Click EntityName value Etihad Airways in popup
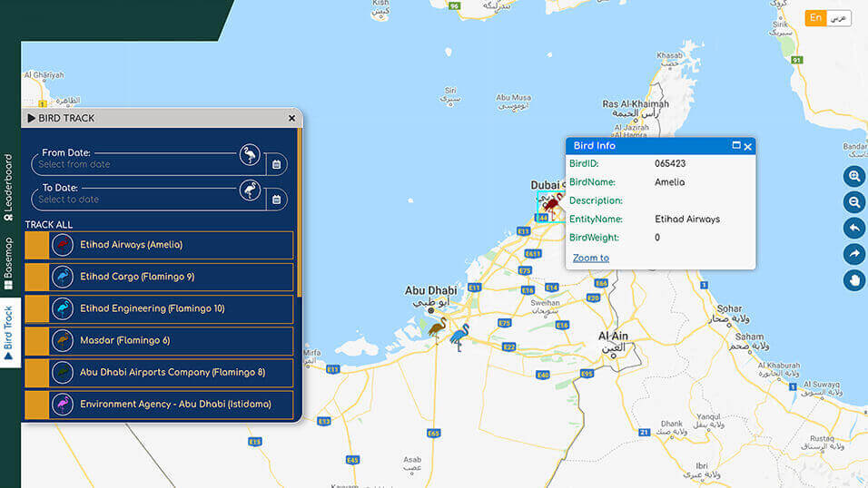Image resolution: width=868 pixels, height=488 pixels. coord(687,220)
